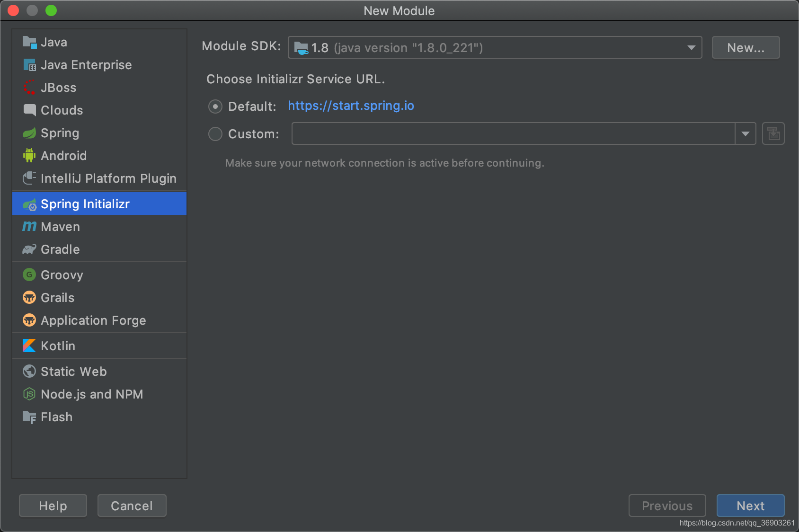Image resolution: width=799 pixels, height=532 pixels.
Task: Click the Spring green leaf icon
Action: click(29, 133)
